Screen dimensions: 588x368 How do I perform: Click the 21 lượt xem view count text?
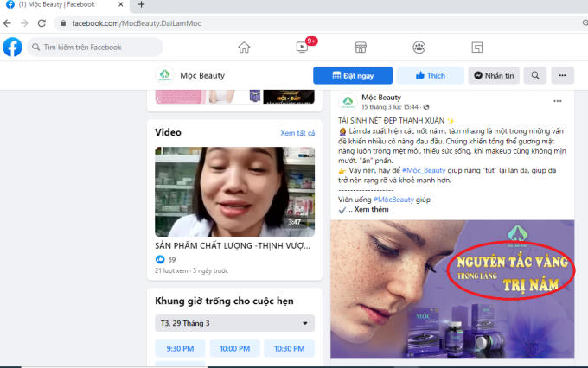click(x=171, y=270)
